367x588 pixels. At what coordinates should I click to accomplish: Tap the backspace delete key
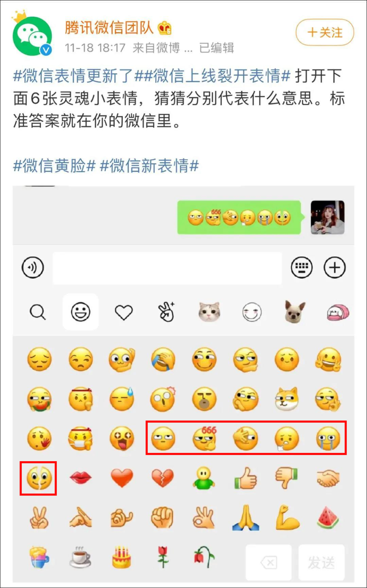(x=269, y=563)
